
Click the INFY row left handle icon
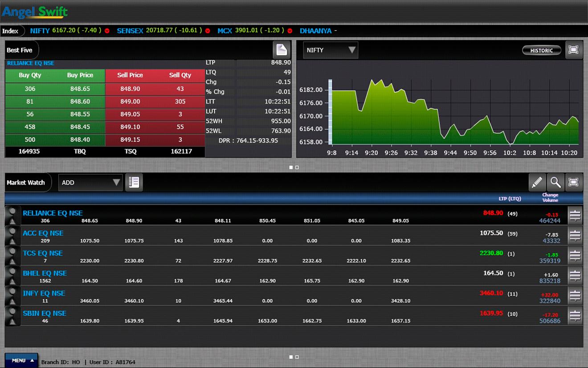tap(12, 296)
